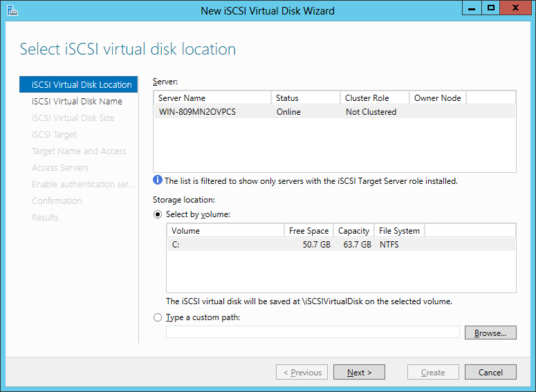Sort servers by Status column
Screen dimensions: 536x392
point(305,98)
